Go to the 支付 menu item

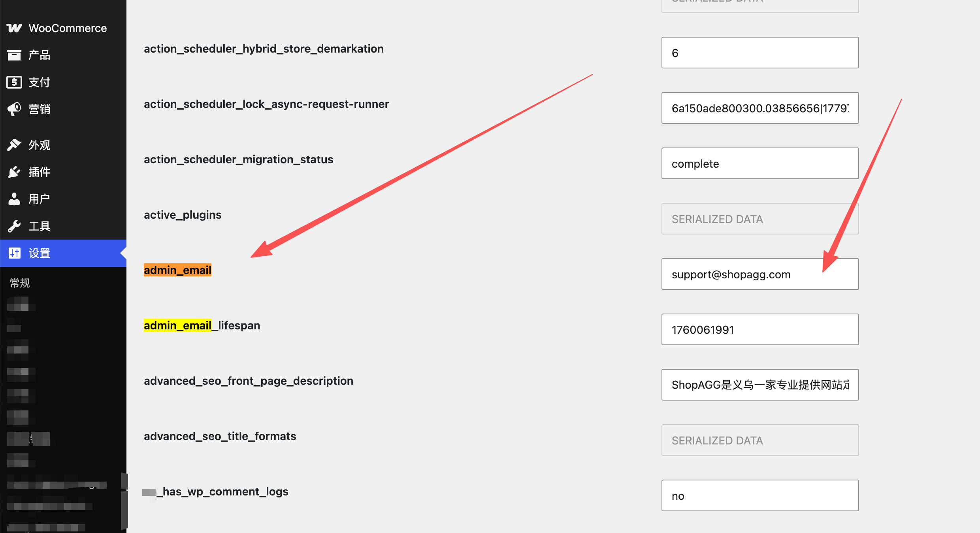(x=63, y=82)
